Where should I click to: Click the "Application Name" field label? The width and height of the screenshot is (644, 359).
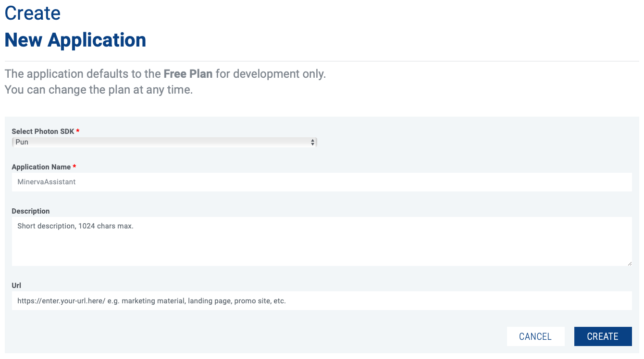coord(41,167)
